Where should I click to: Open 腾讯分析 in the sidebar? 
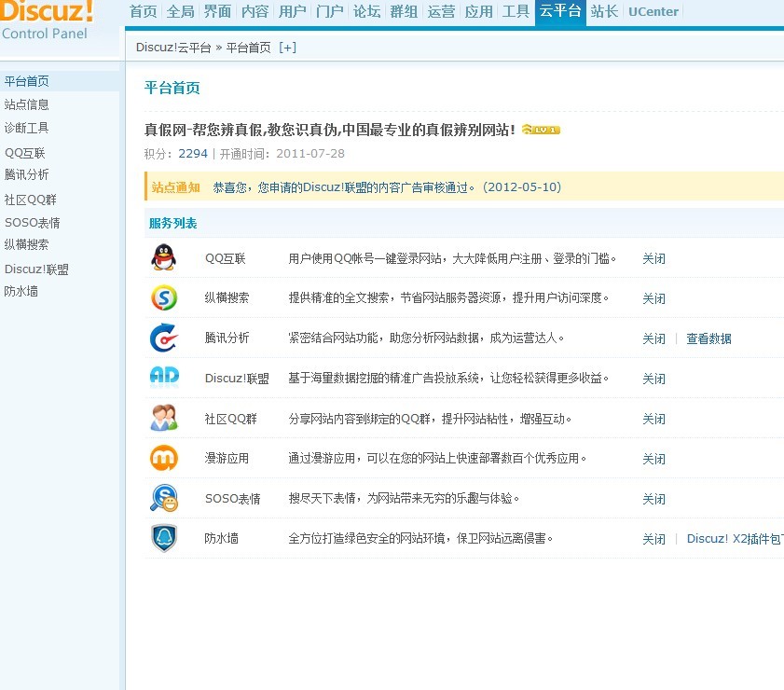point(26,174)
